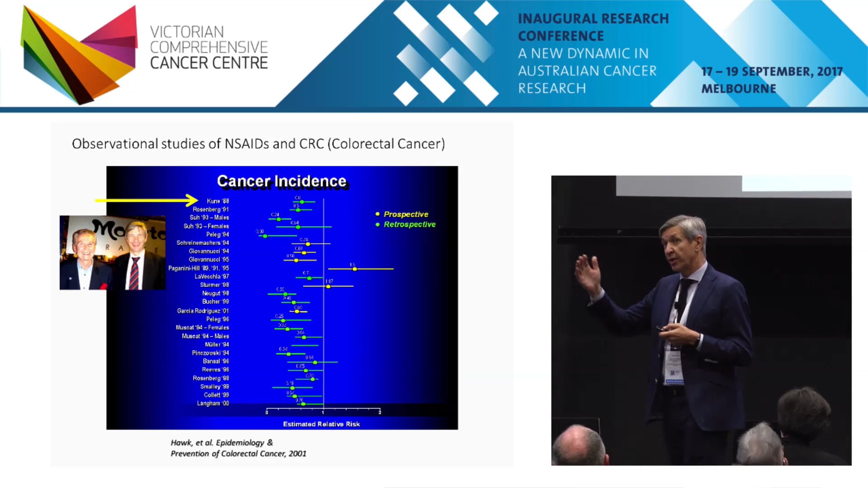Click the Garcia Rodriguez '01 study label
Viewport: 868px width, 488px height.
click(x=203, y=311)
